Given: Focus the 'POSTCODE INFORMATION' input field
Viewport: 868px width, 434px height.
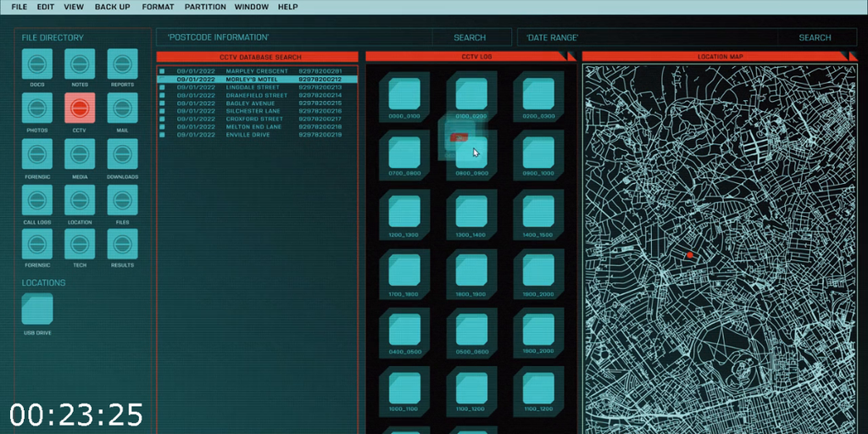Looking at the screenshot, I should (294, 37).
